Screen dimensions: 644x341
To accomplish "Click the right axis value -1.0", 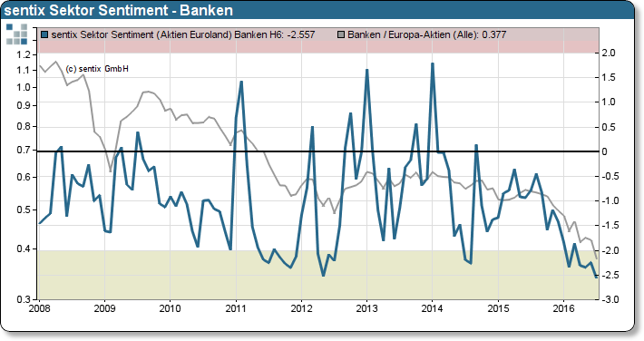I will 610,201.
